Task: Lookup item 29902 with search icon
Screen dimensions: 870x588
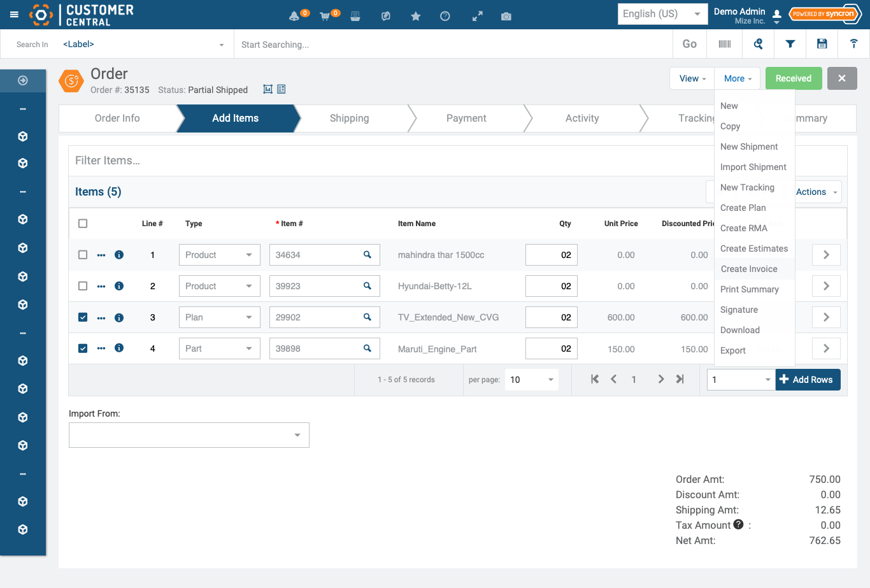Action: point(367,317)
